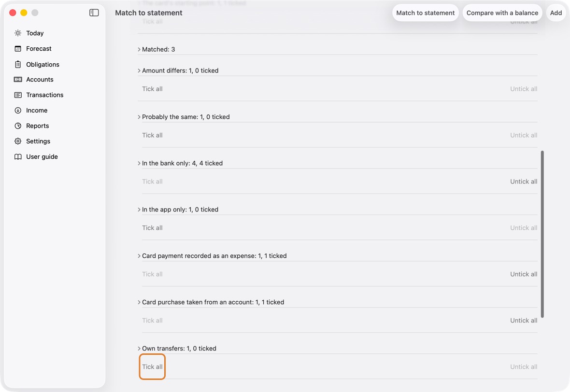Click the pie chart icon beside Reports

[18, 126]
